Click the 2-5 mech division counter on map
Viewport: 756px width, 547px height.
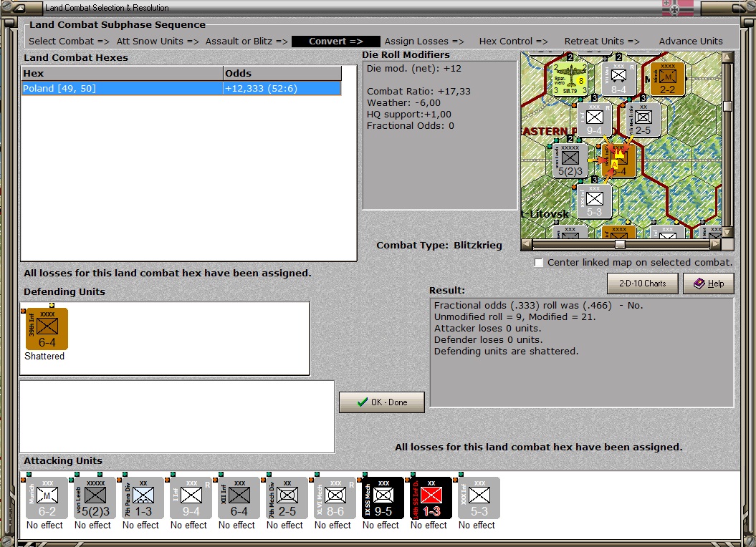point(643,120)
